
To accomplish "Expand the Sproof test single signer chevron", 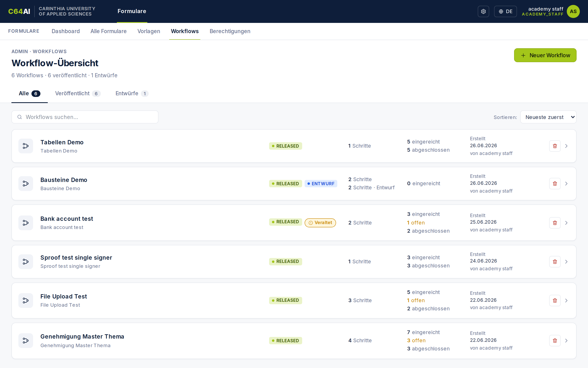I will click(x=566, y=262).
